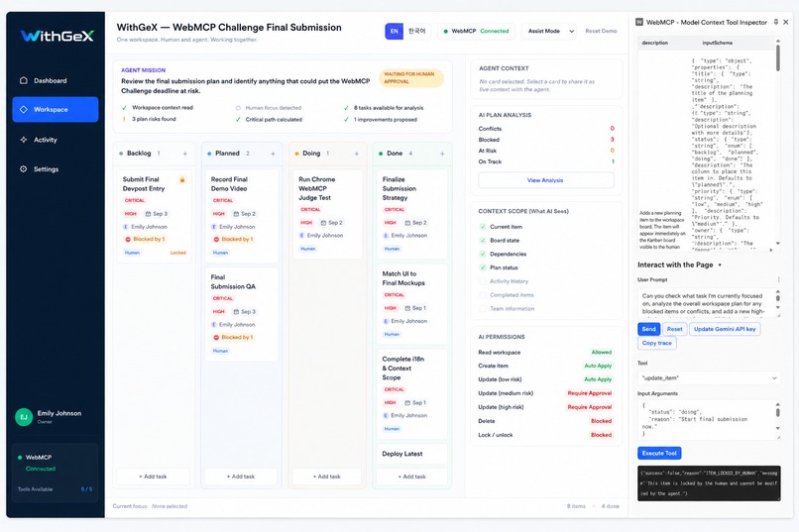Click the Activity sparkle icon

pyautogui.click(x=24, y=140)
